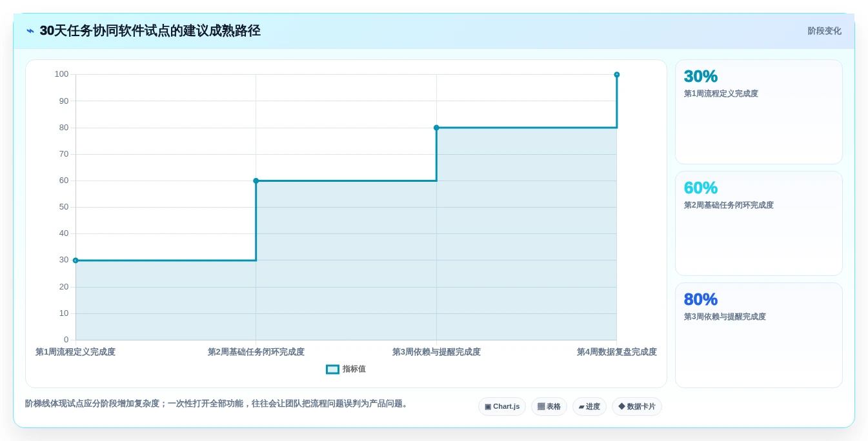Click the data point at value 30
Viewport: 868px width, 441px height.
(76, 260)
